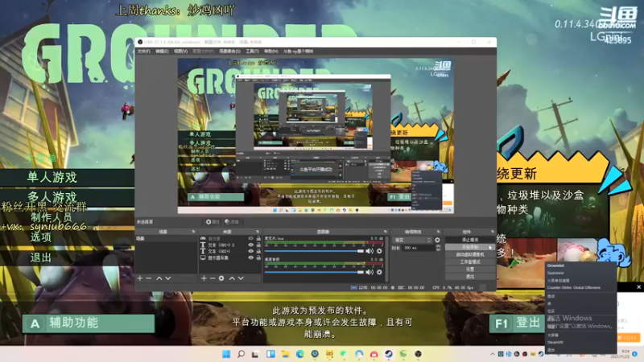Pop out the Scene Transitions dock
The image size is (644, 362).
[x=438, y=232]
